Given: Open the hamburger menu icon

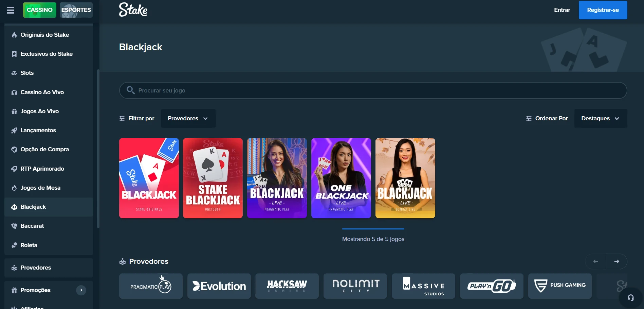Looking at the screenshot, I should tap(11, 10).
